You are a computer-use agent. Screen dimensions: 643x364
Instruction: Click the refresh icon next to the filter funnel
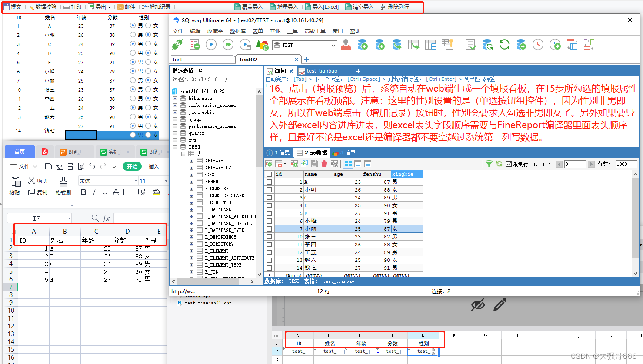499,164
